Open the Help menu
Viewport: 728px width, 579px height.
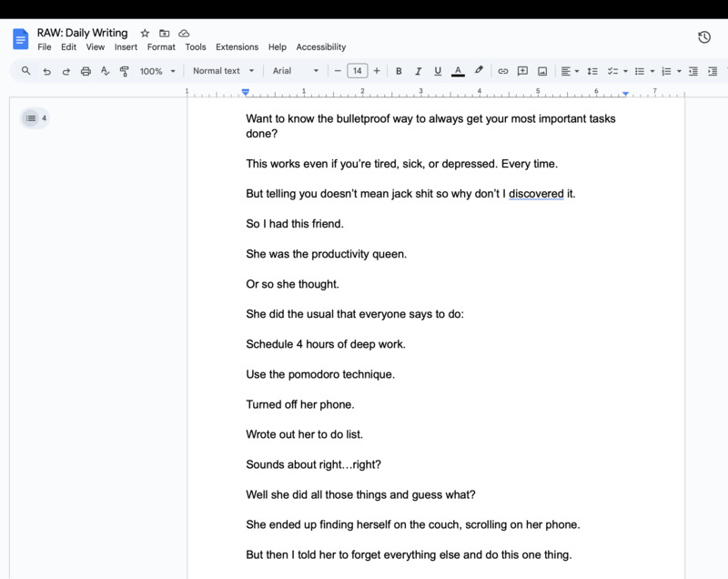pos(278,47)
